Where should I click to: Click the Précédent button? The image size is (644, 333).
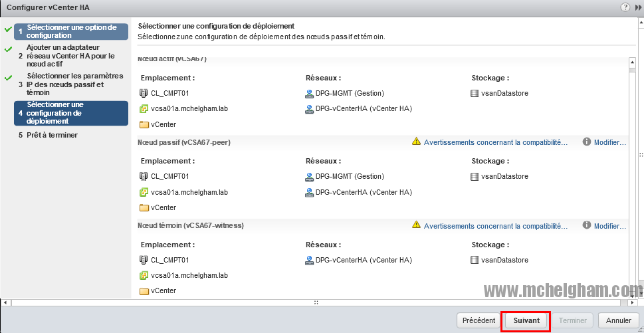(479, 320)
